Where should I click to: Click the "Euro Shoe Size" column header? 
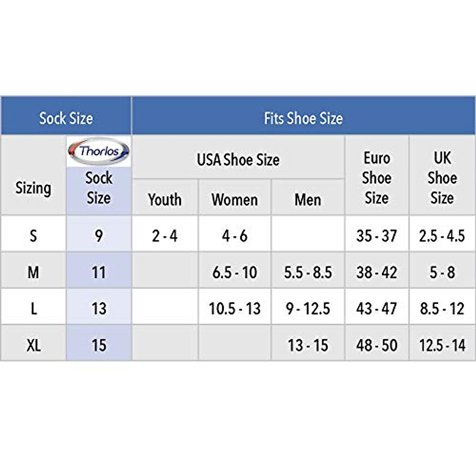point(376,178)
